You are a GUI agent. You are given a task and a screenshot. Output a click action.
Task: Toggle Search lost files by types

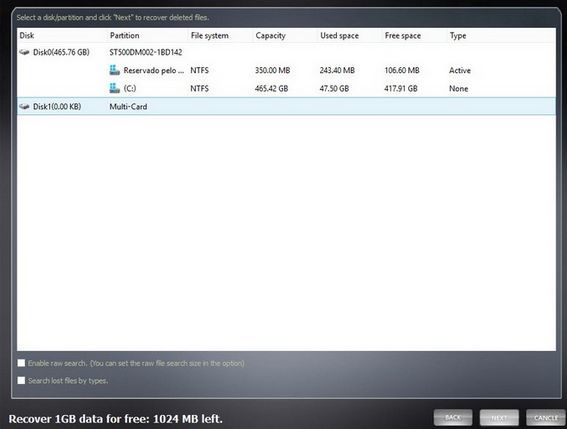pos(21,380)
